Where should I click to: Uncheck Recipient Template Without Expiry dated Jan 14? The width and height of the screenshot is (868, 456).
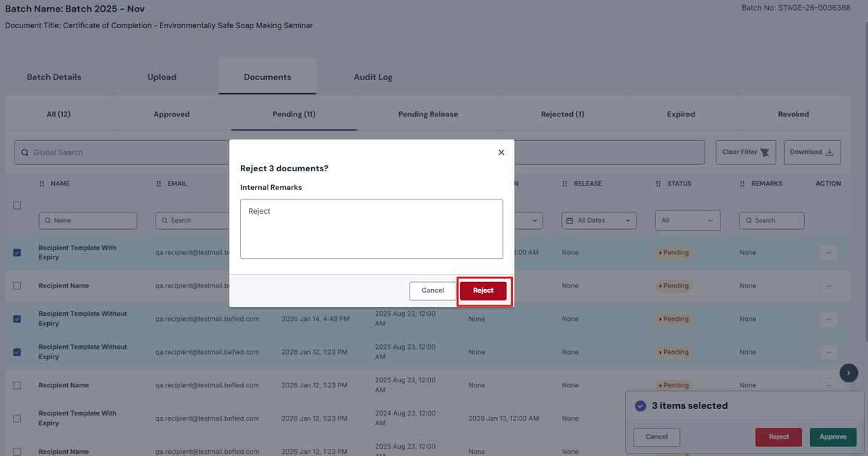click(17, 319)
